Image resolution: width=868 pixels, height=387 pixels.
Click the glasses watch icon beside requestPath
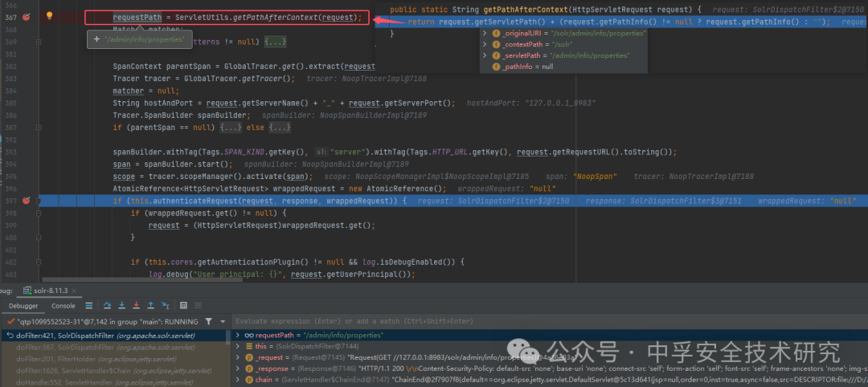[249, 336]
